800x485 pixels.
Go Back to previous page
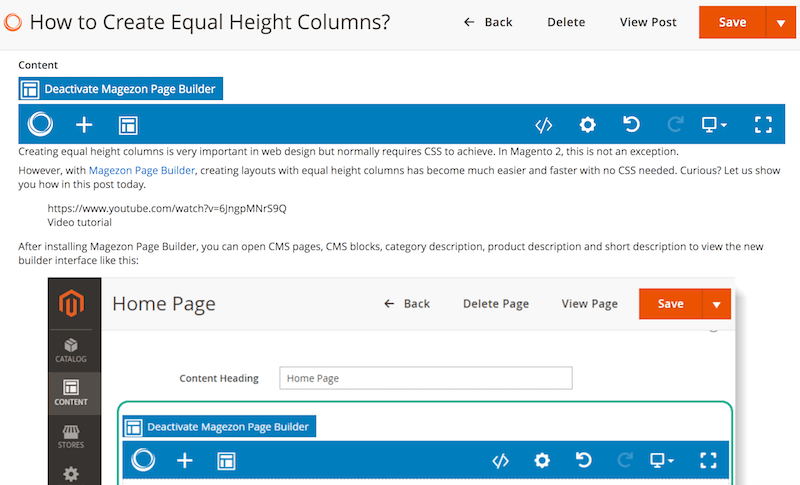coord(488,22)
